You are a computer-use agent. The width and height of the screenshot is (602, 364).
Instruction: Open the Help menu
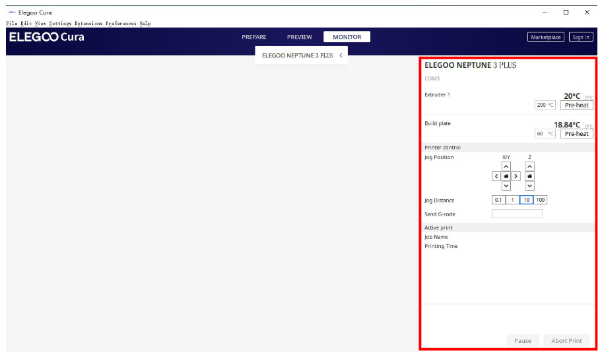point(145,23)
